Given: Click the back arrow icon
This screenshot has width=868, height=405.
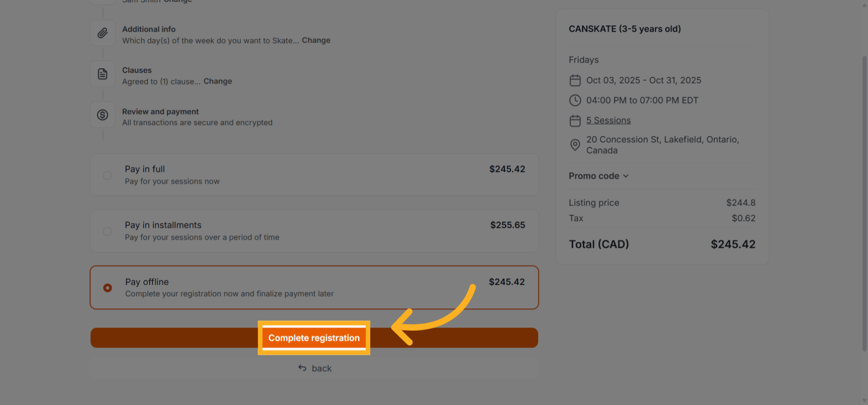Looking at the screenshot, I should point(302,368).
